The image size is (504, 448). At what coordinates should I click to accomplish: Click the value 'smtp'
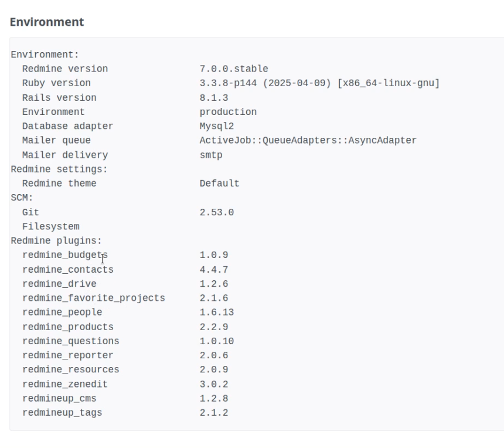pos(211,155)
